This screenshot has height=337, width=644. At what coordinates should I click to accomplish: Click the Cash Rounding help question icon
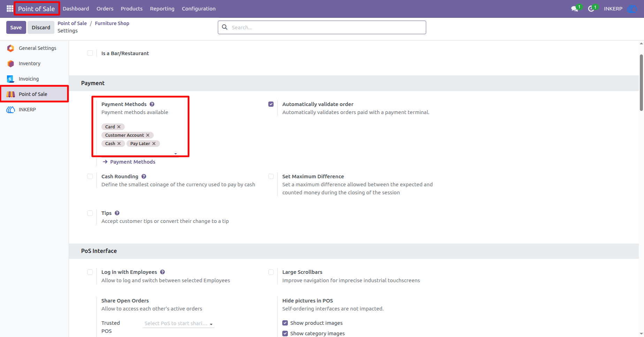144,177
